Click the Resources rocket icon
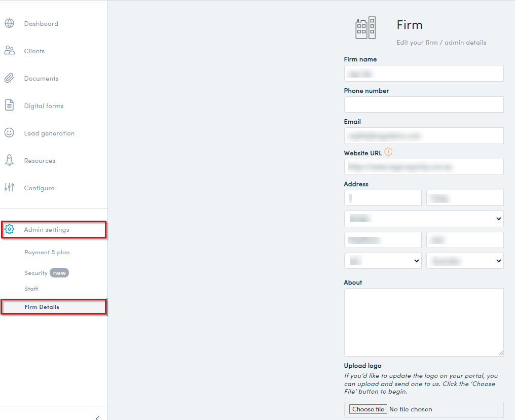This screenshot has height=420, width=515. 9,160
